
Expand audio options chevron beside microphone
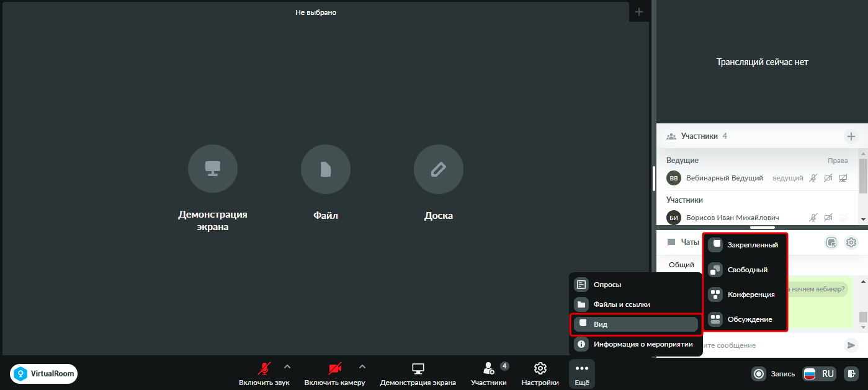tap(287, 366)
